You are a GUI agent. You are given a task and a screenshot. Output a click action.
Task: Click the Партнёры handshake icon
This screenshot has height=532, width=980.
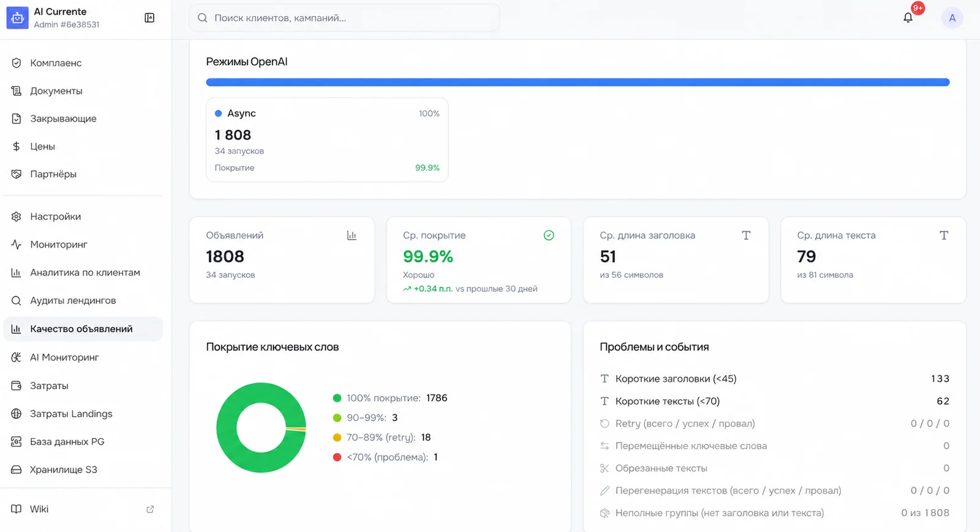[17, 174]
